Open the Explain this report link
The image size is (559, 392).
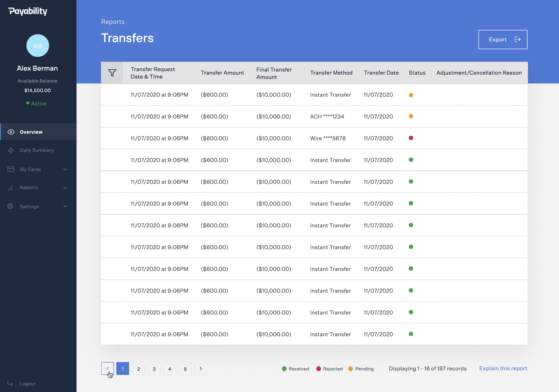tap(503, 368)
